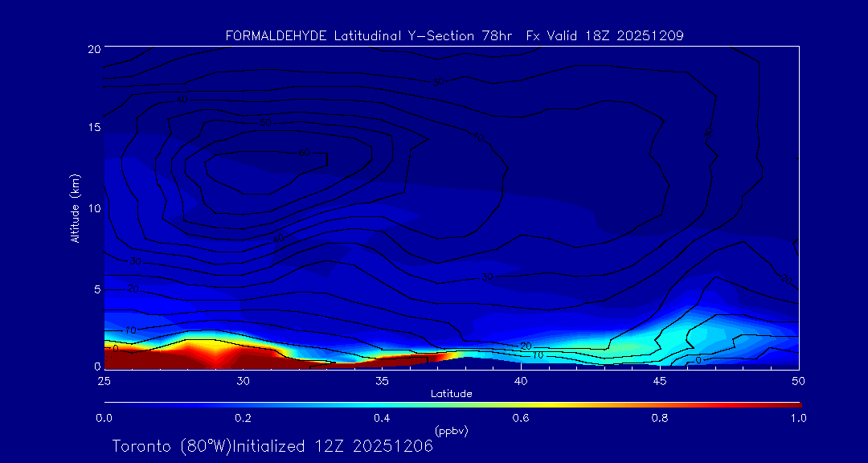Click the '(ppbv)' units label

click(452, 431)
